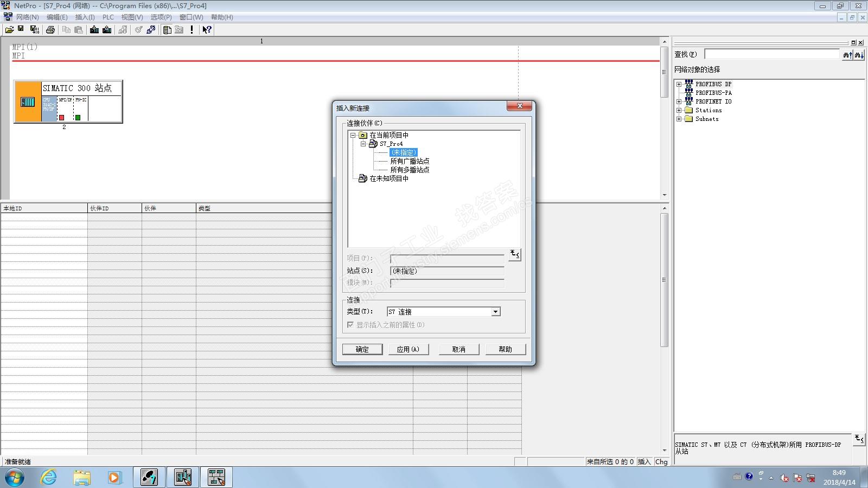The height and width of the screenshot is (488, 868).
Task: Click the Download to PLC toolbar icon
Action: point(94,30)
